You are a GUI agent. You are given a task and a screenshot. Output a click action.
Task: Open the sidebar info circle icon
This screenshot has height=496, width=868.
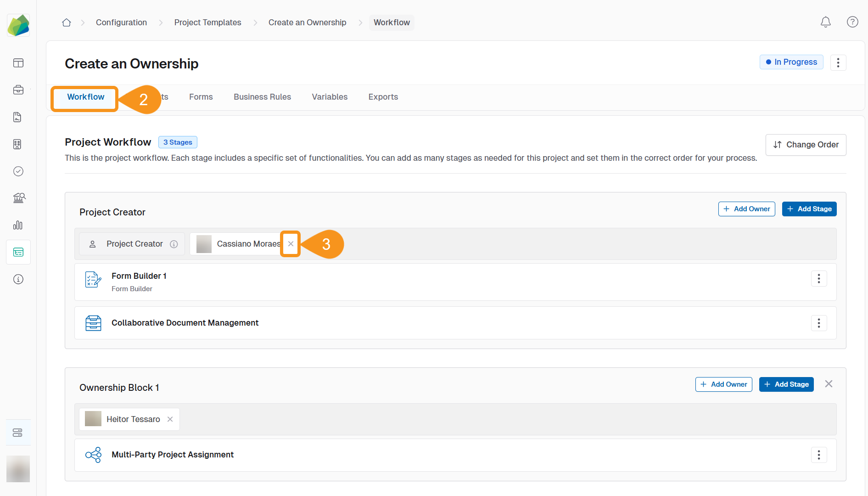tap(18, 279)
